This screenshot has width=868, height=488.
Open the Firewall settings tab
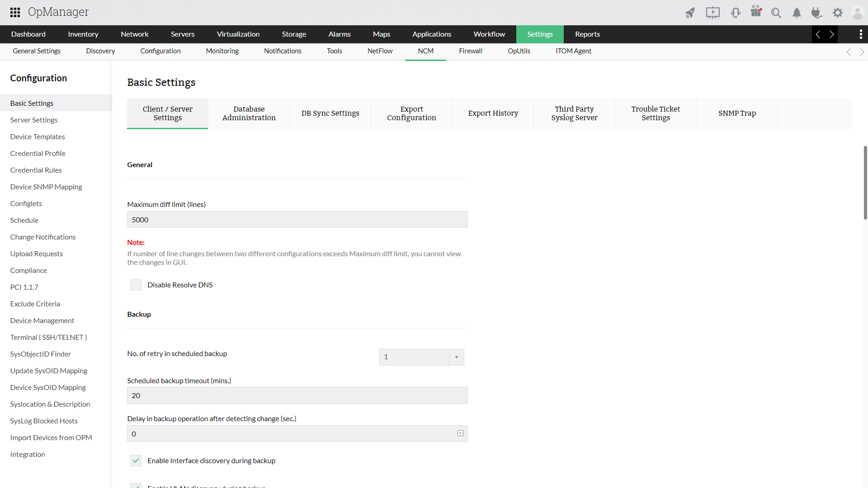[470, 51]
